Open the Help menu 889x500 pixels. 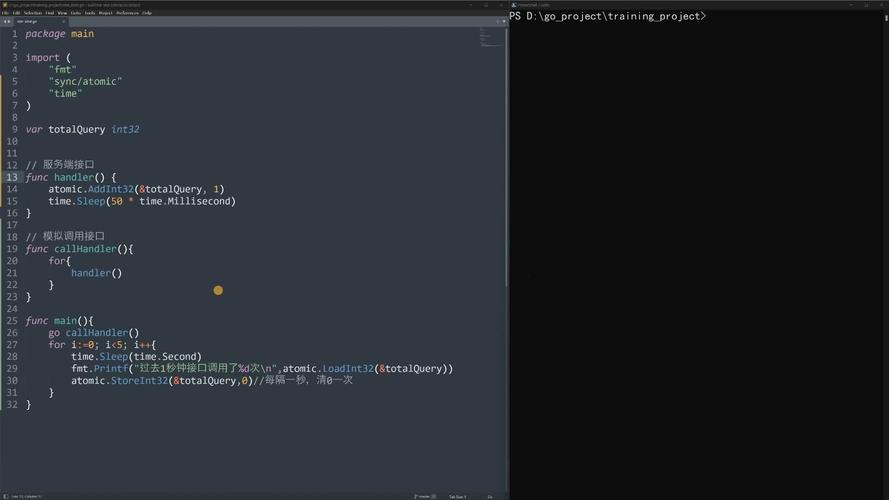coord(147,13)
